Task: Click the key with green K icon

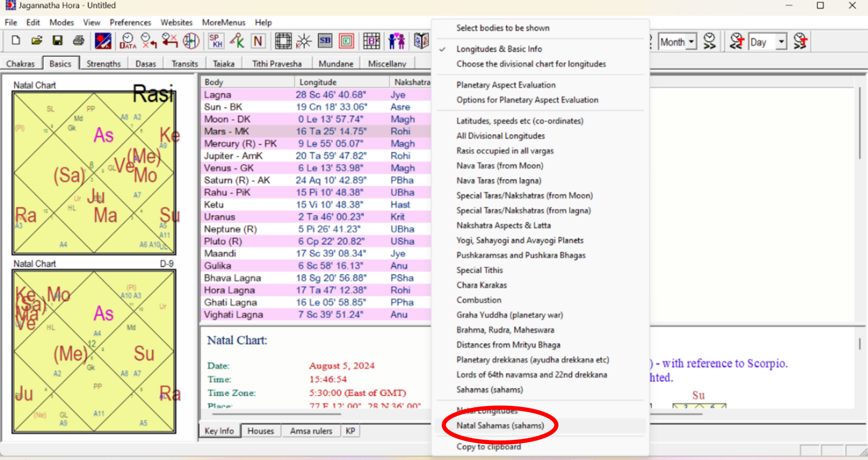Action: 237,41
